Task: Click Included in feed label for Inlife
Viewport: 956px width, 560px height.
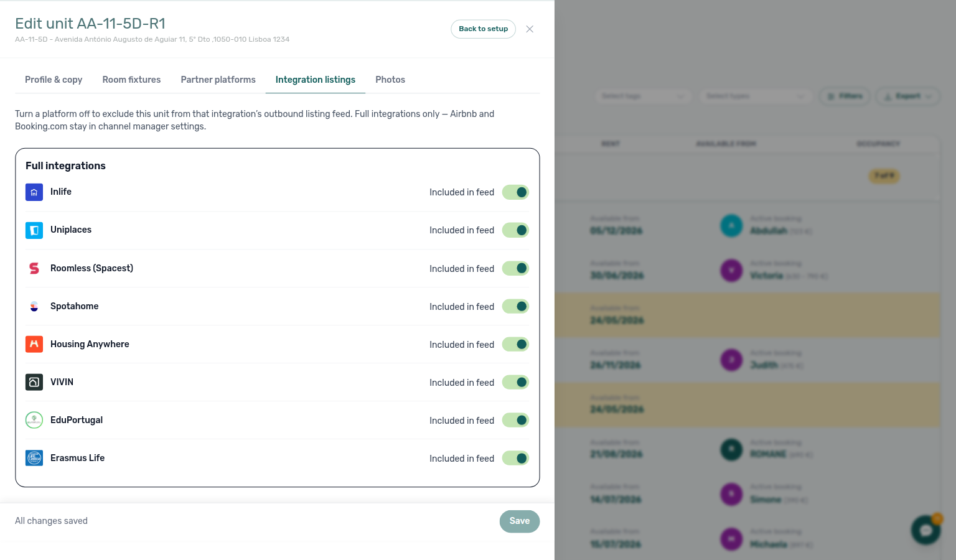Action: coord(462,192)
